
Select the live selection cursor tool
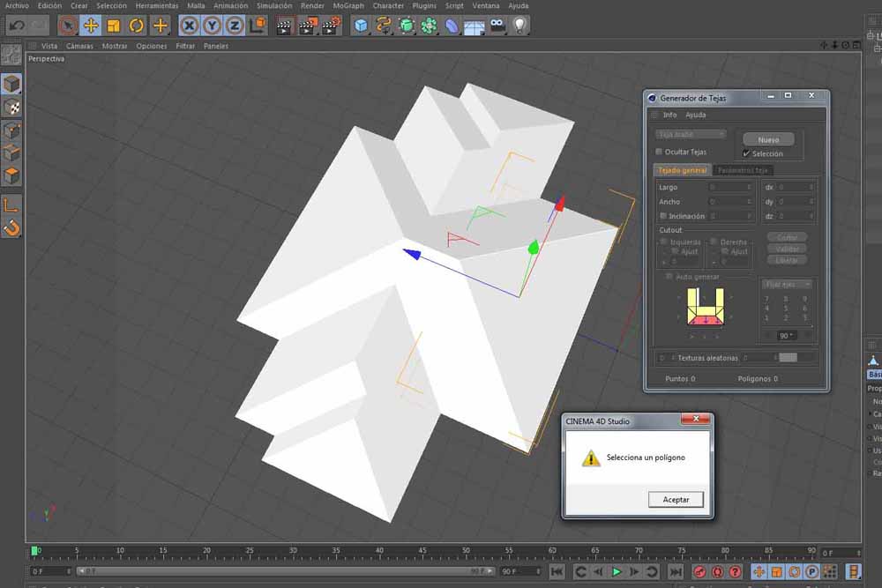click(x=68, y=26)
